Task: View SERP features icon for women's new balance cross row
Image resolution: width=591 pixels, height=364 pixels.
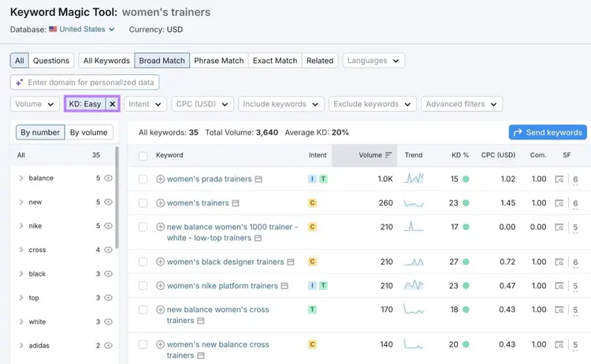Action: point(559,345)
